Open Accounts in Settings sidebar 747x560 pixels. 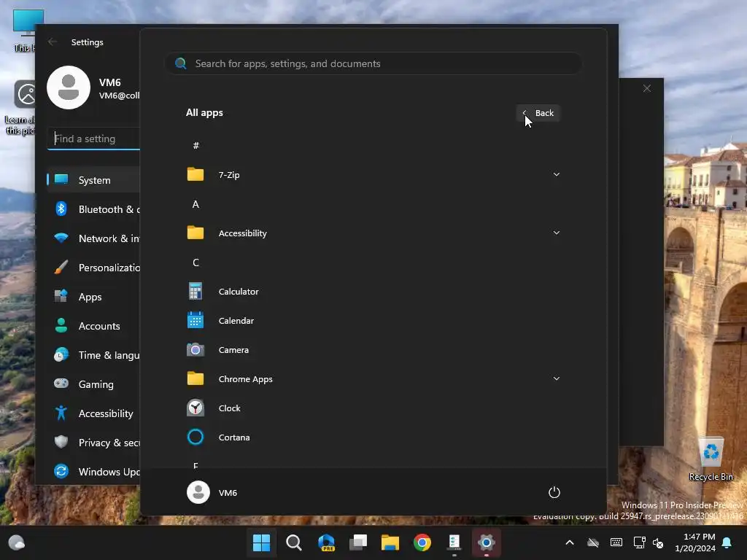(x=93, y=326)
